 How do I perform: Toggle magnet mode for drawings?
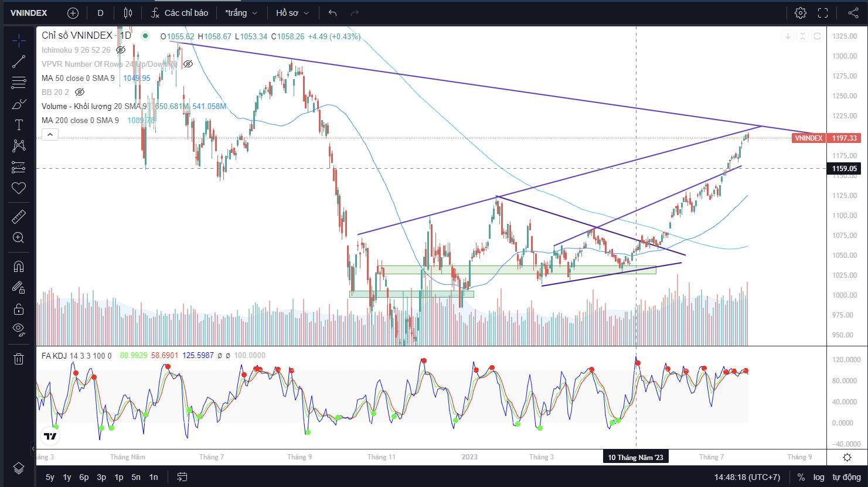pos(19,267)
